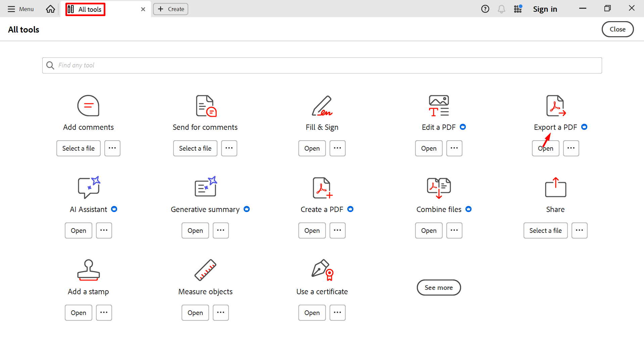Open the AI Assistant tool
Image resolution: width=644 pixels, height=362 pixels.
point(79,230)
